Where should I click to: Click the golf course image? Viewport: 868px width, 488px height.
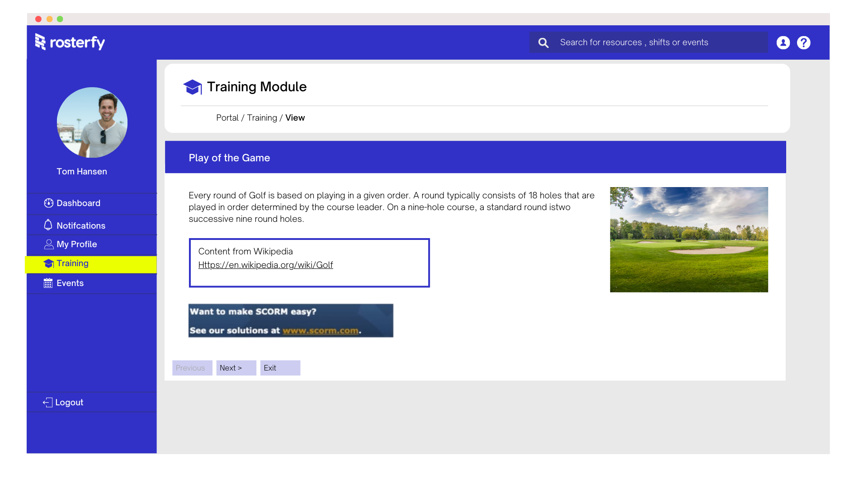[x=689, y=239]
